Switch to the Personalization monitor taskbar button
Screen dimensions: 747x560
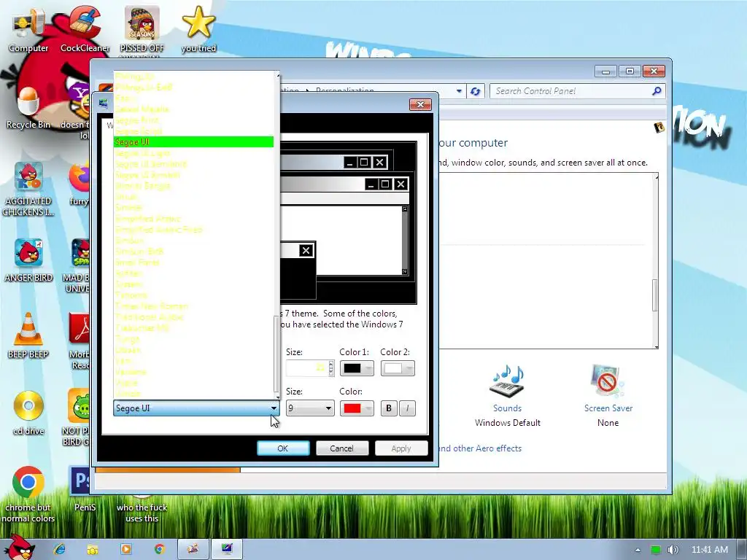click(x=227, y=549)
